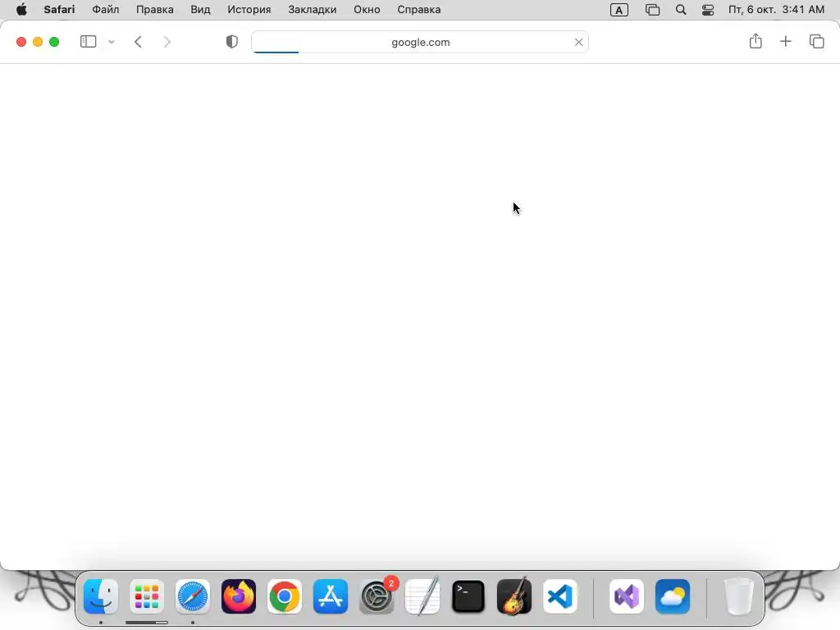The width and height of the screenshot is (840, 630).
Task: Open System Settings with badge 2
Action: (x=377, y=596)
